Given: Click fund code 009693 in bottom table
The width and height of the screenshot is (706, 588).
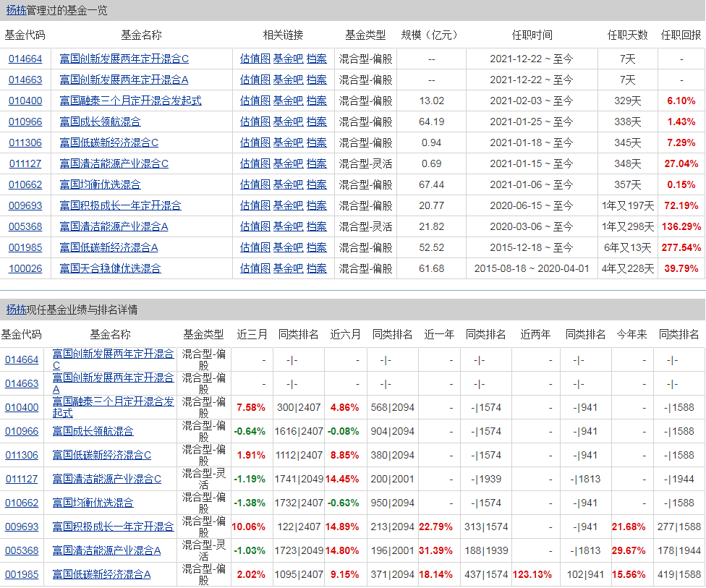Looking at the screenshot, I should click(x=22, y=527).
